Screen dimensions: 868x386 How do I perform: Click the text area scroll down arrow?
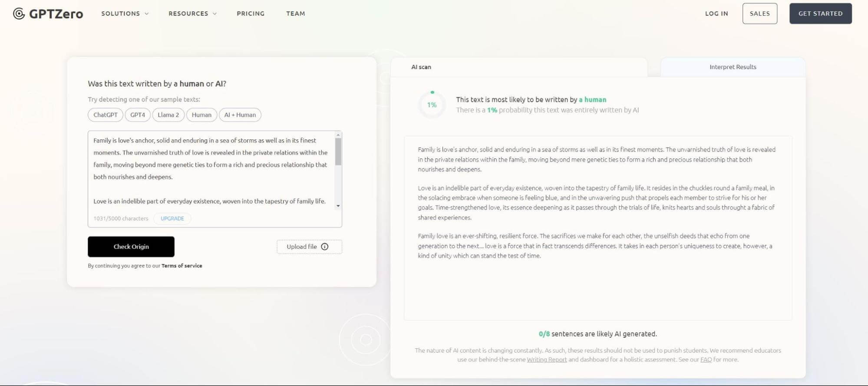pyautogui.click(x=338, y=206)
